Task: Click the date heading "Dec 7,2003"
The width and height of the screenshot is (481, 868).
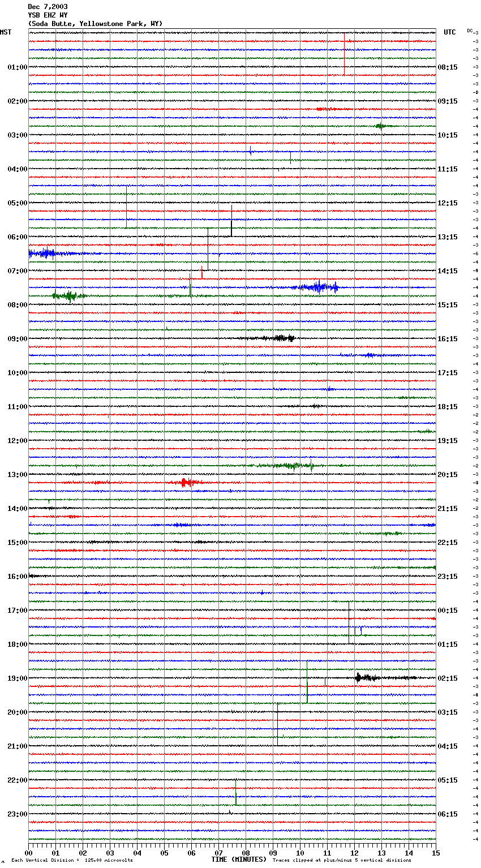Action: click(x=48, y=7)
